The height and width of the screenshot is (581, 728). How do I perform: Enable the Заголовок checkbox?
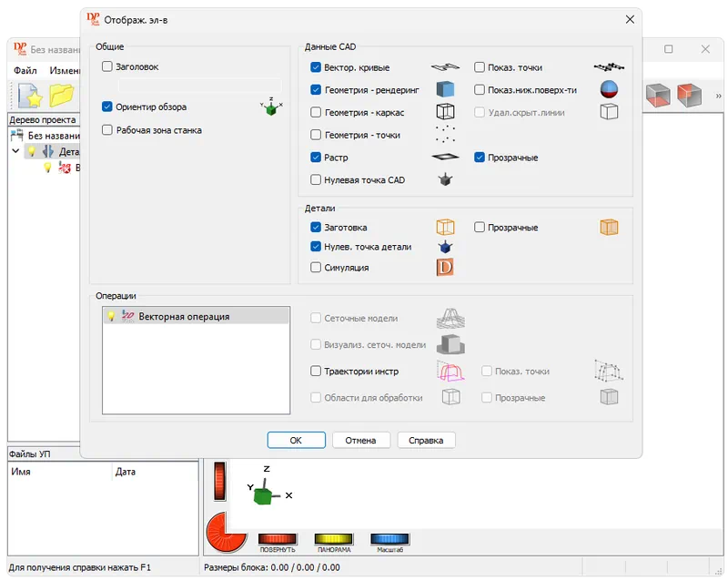click(x=107, y=66)
